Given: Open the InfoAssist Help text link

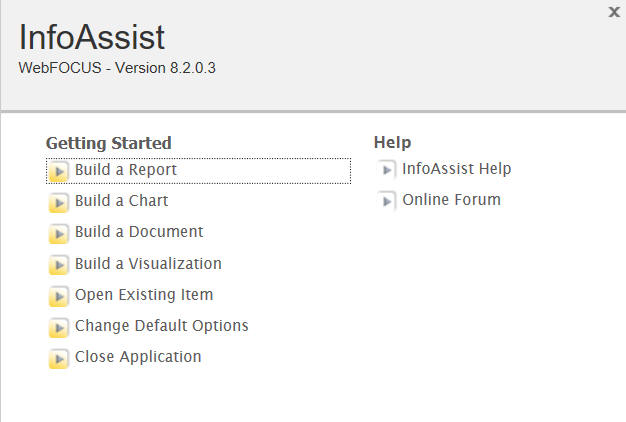Looking at the screenshot, I should [457, 168].
